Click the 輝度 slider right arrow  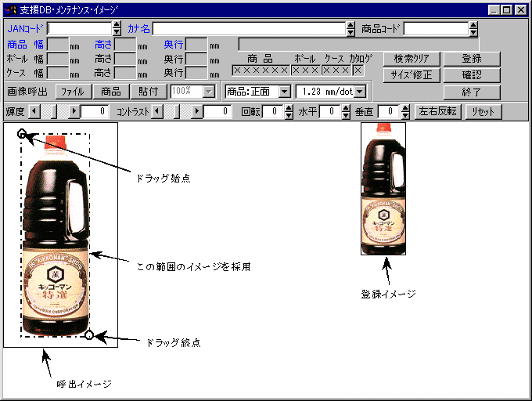pyautogui.click(x=74, y=111)
